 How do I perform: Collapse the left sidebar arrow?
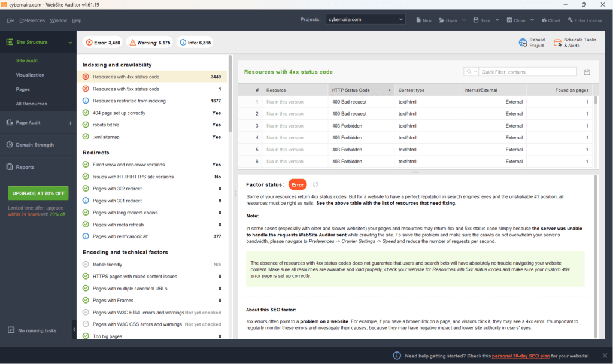tap(74, 330)
